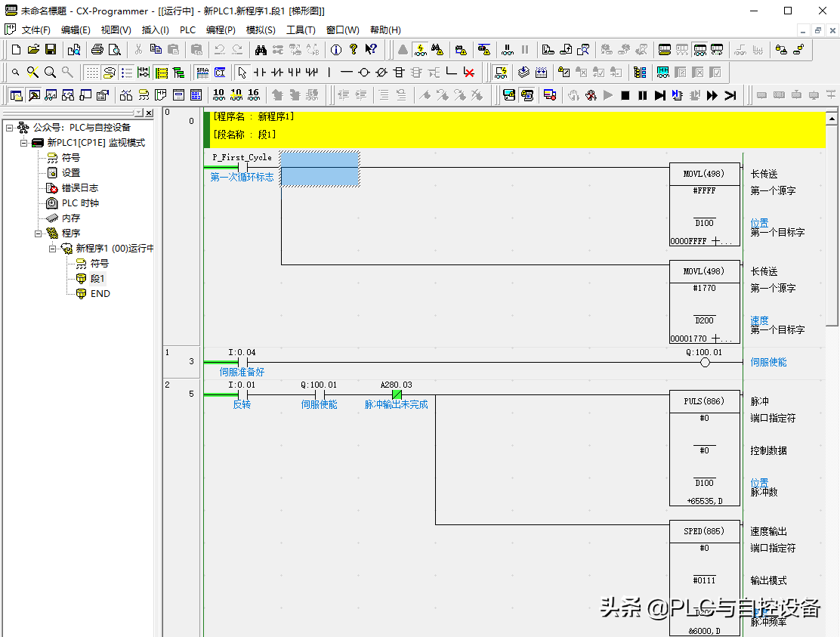Collapse the 新PLC1[CP1E] tree node
This screenshot has width=840, height=637.
(23, 143)
